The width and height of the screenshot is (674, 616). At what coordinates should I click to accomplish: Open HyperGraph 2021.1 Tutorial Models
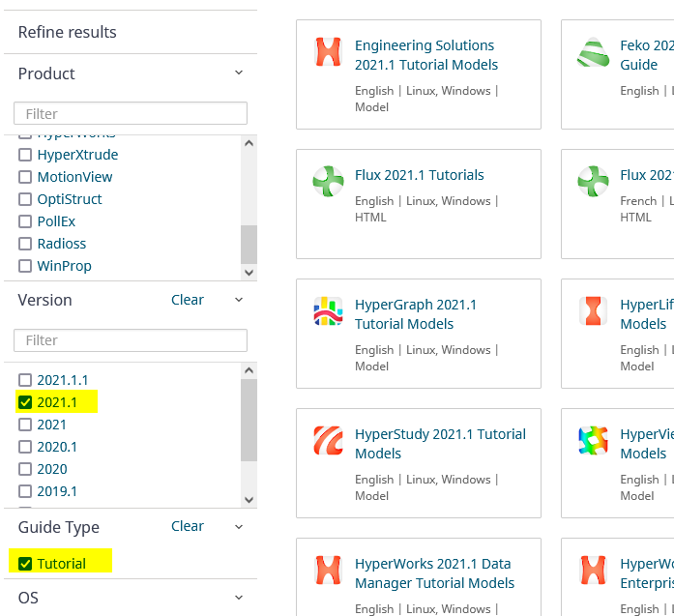416,314
